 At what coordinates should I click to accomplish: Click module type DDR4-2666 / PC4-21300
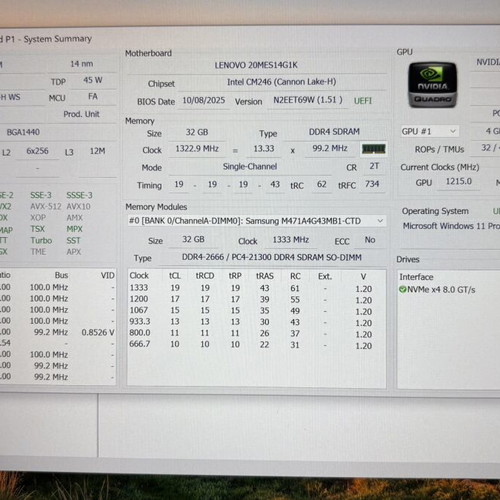(272, 257)
